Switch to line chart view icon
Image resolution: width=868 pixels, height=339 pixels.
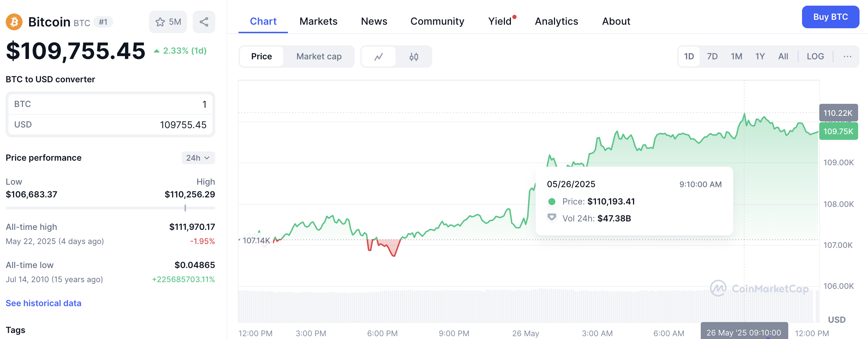click(x=379, y=56)
